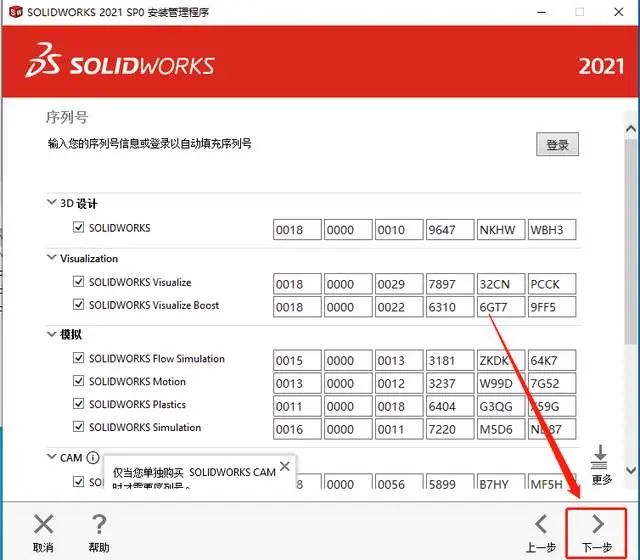Click scrollbar down arrow
Viewport: 640px width, 560px height.
coord(631,470)
